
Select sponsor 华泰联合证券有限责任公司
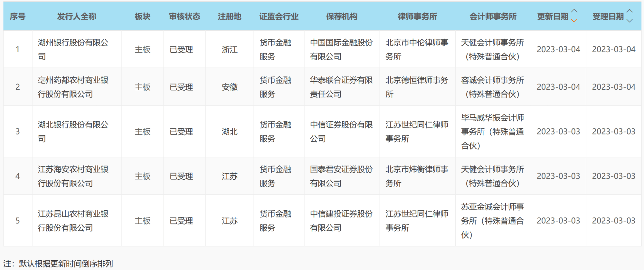[341, 87]
